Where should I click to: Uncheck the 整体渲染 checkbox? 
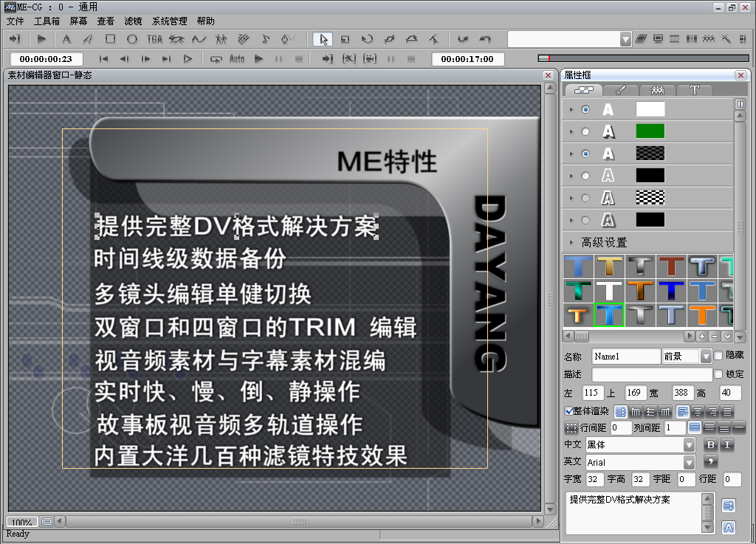[x=569, y=411]
